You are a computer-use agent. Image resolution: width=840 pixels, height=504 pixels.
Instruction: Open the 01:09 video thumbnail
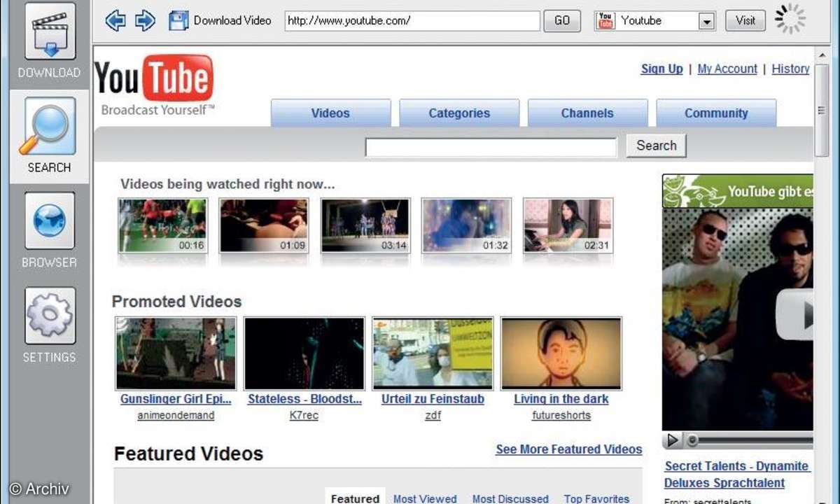(x=263, y=225)
